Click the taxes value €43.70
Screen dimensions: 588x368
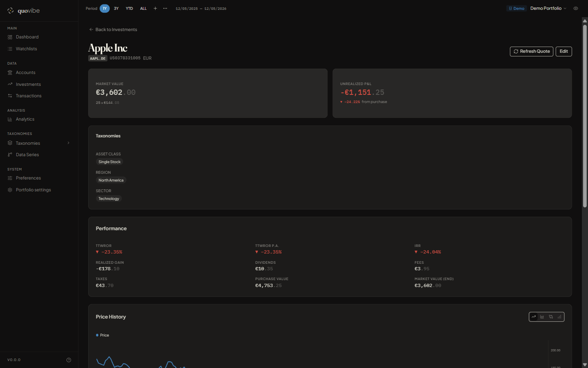105,286
